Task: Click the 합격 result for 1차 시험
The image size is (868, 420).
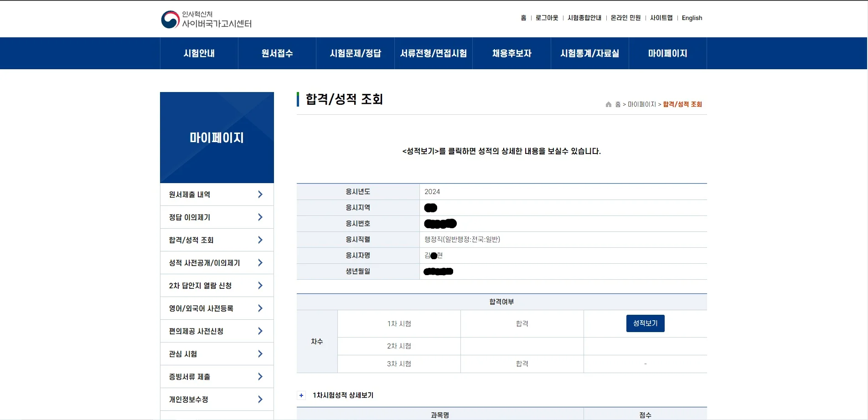Action: (522, 324)
